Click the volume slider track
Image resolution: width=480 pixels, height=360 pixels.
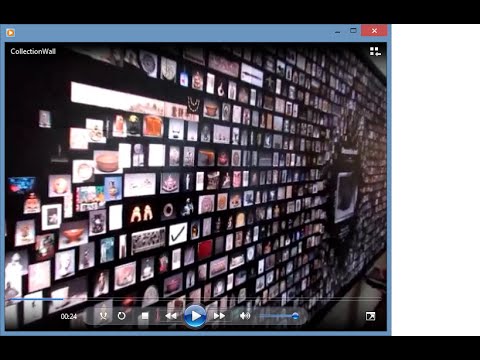(x=277, y=316)
